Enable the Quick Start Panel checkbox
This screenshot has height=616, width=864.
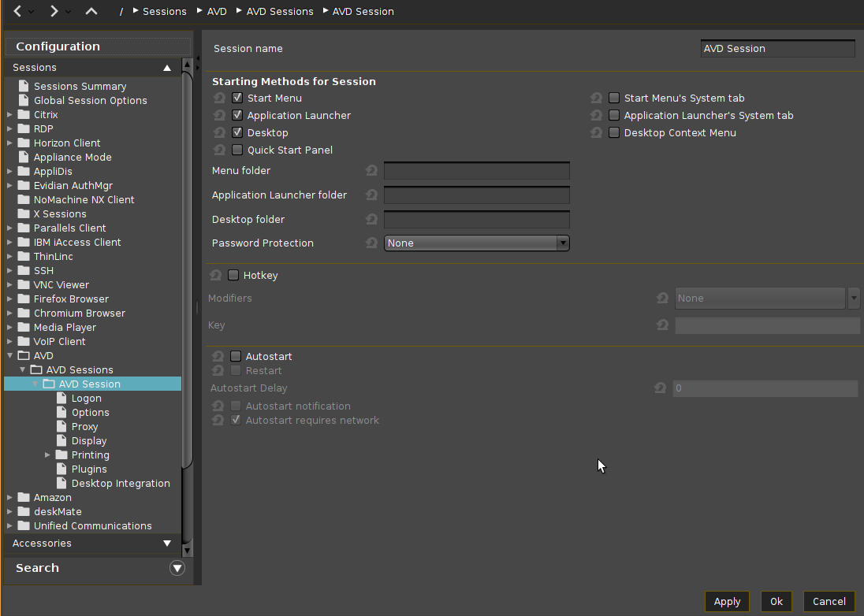[x=237, y=150]
